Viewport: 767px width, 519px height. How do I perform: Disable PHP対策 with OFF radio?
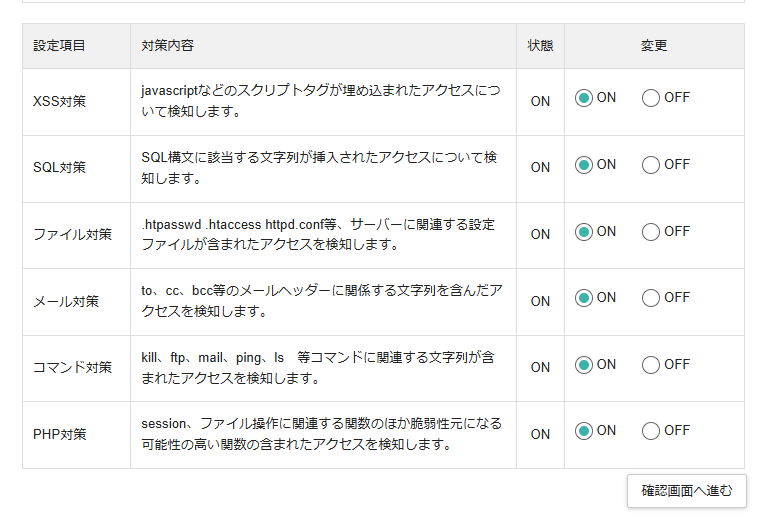[651, 431]
